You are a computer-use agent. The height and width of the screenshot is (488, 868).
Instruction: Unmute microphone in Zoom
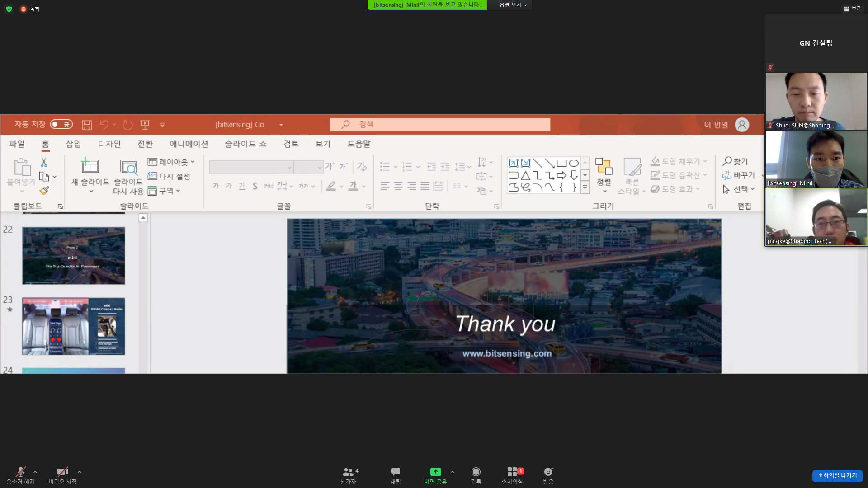20,476
